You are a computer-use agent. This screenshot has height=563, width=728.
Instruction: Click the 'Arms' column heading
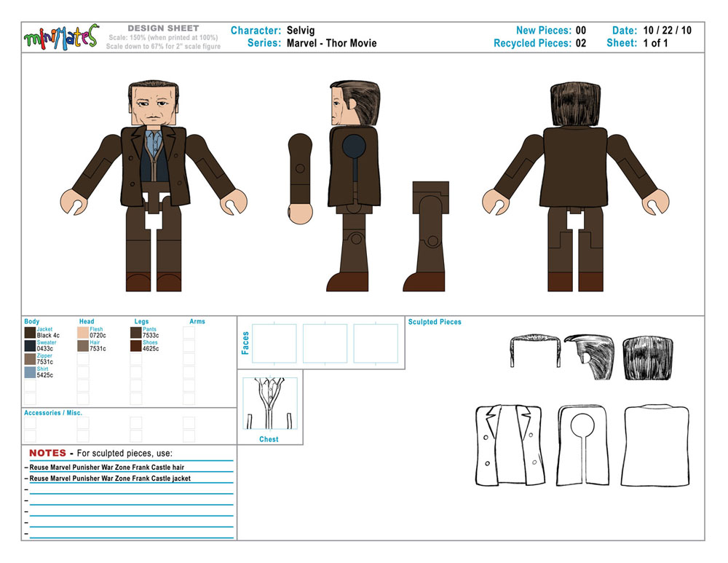197,321
